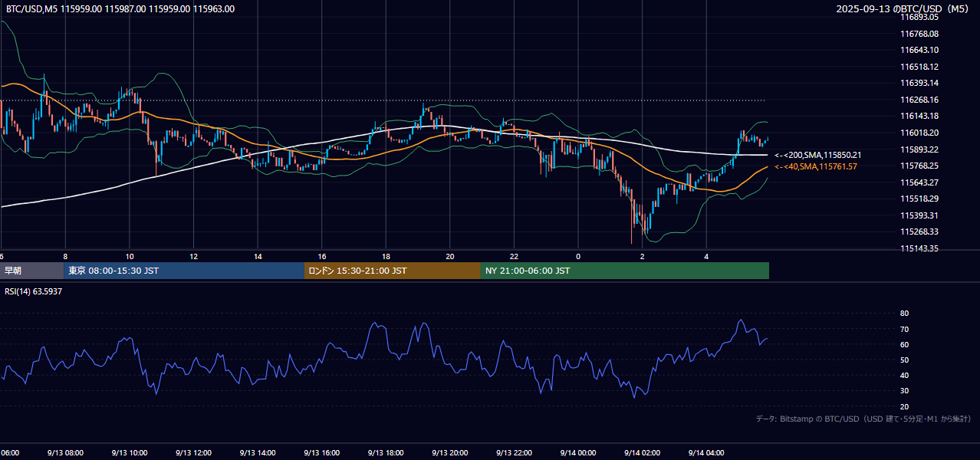Image resolution: width=980 pixels, height=460 pixels.
Task: Click hour label 22 under the price chart
Action: pos(515,257)
